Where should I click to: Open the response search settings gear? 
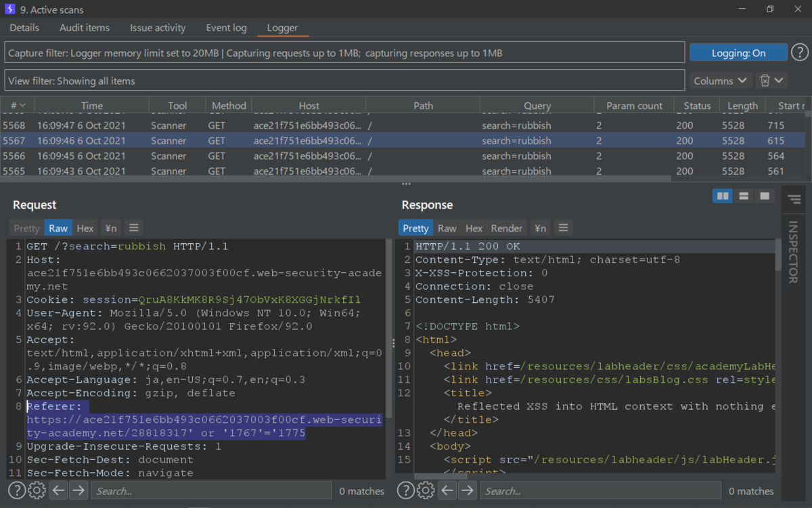[x=426, y=491]
